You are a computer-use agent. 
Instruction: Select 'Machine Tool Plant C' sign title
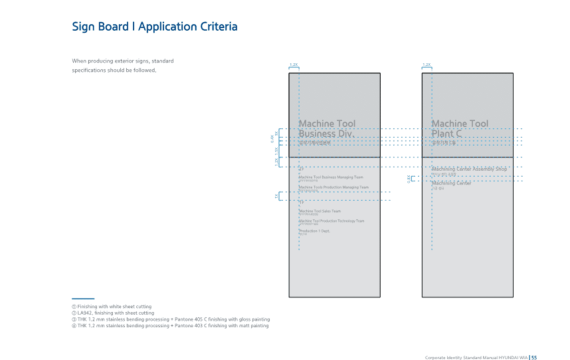459,129
